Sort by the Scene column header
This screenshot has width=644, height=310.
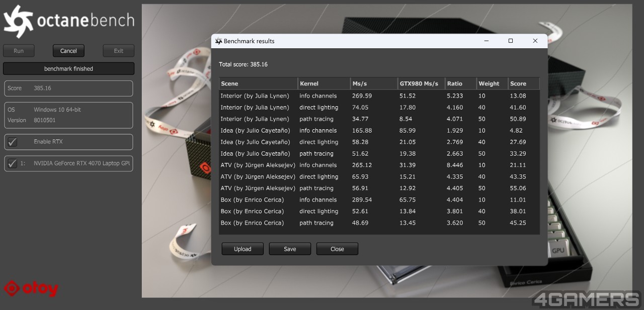(259, 83)
